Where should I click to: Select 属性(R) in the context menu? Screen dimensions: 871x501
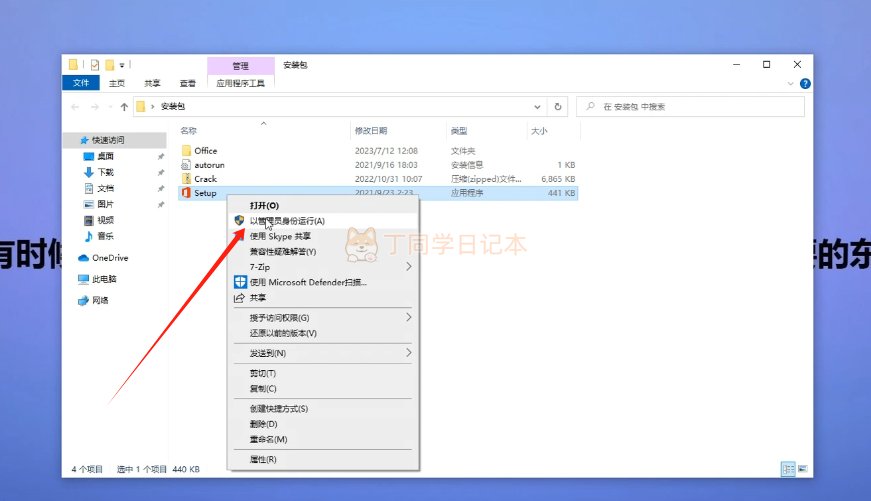(263, 459)
